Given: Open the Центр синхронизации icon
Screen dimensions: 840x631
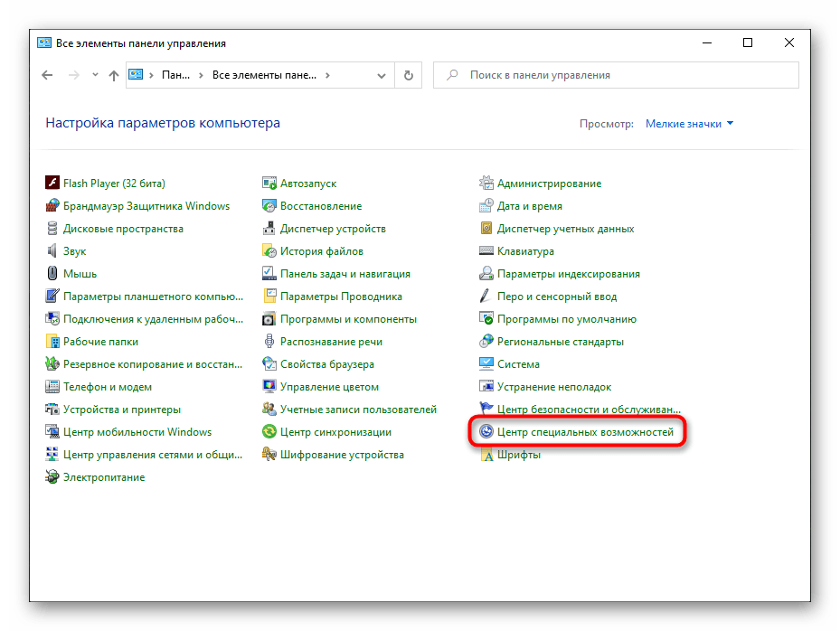Looking at the screenshot, I should coord(269,431).
